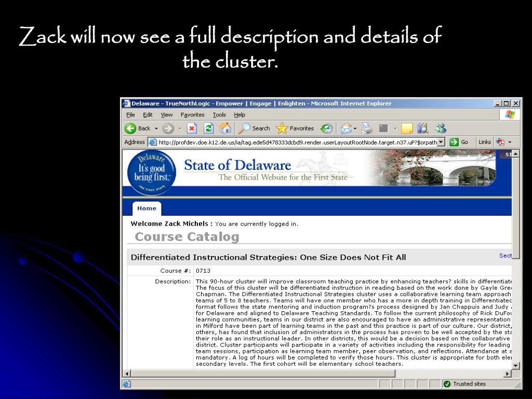Image resolution: width=532 pixels, height=399 pixels.
Task: Click the Go button
Action: pyautogui.click(x=459, y=142)
